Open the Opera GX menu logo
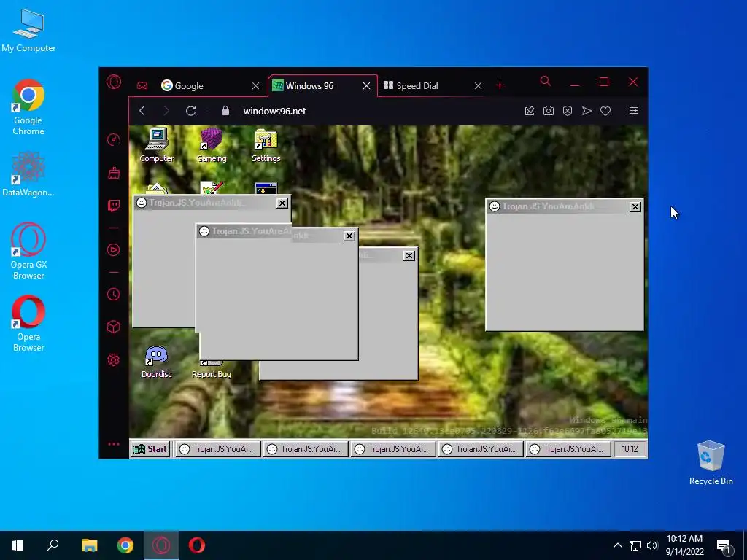The width and height of the screenshot is (747, 560). (113, 82)
